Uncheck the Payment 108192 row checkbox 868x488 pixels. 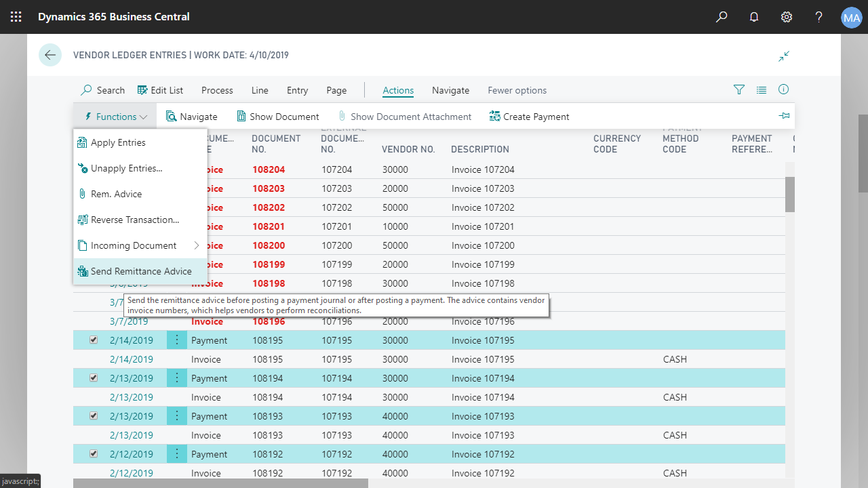94,454
